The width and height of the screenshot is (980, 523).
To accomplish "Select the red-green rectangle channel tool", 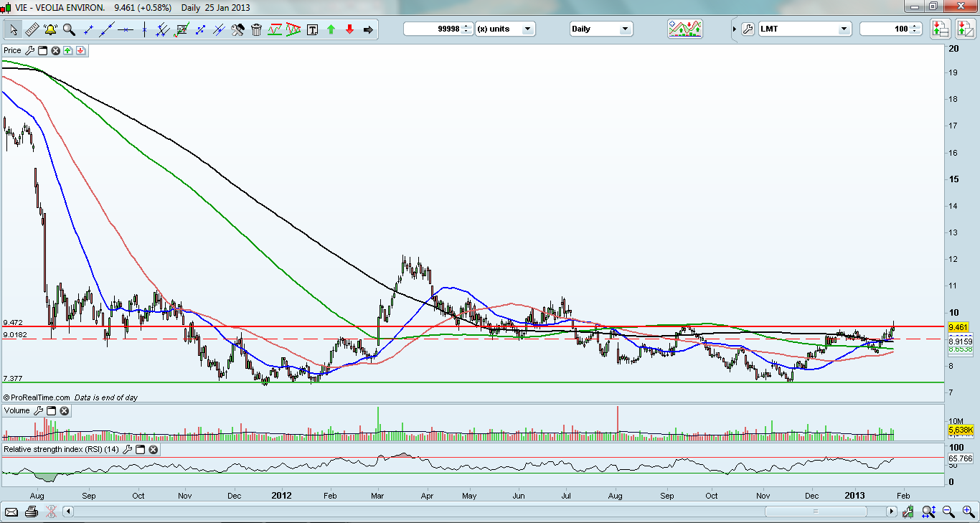I will coord(275,29).
